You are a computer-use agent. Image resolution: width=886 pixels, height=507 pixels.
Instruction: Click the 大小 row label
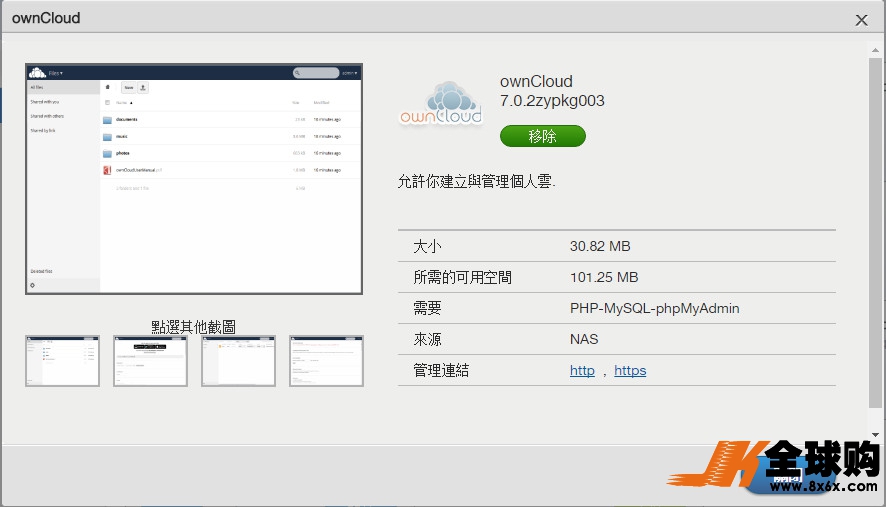click(427, 246)
